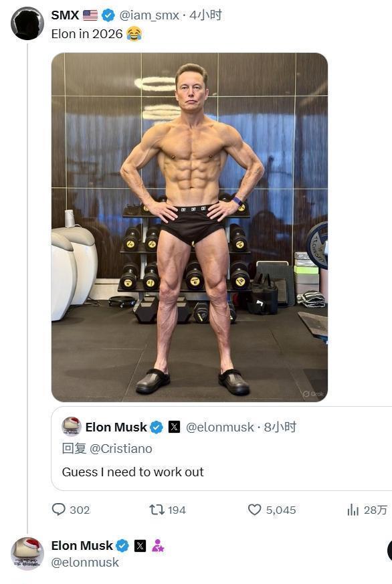This screenshot has height=584, width=392.
Task: Click @elonmusk handle in quoted tweet
Action: [219, 427]
